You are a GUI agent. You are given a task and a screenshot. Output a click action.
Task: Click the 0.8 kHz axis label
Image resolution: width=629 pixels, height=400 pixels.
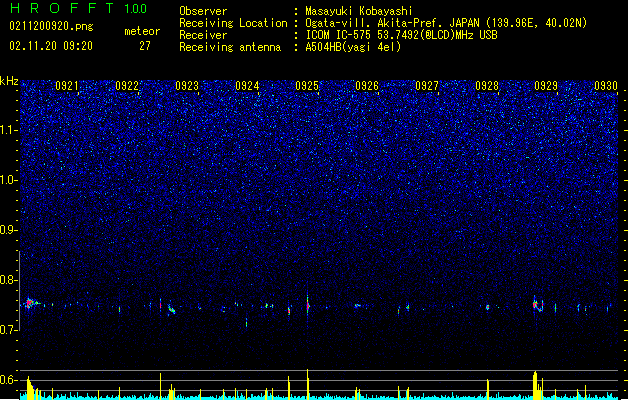pos(9,280)
